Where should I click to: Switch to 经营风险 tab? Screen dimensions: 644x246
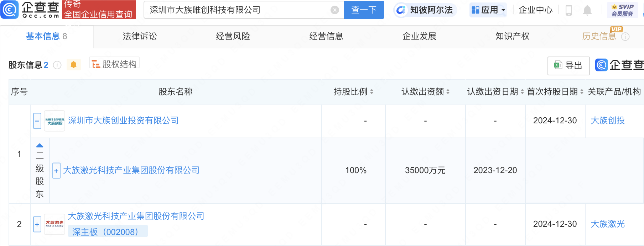tap(233, 36)
